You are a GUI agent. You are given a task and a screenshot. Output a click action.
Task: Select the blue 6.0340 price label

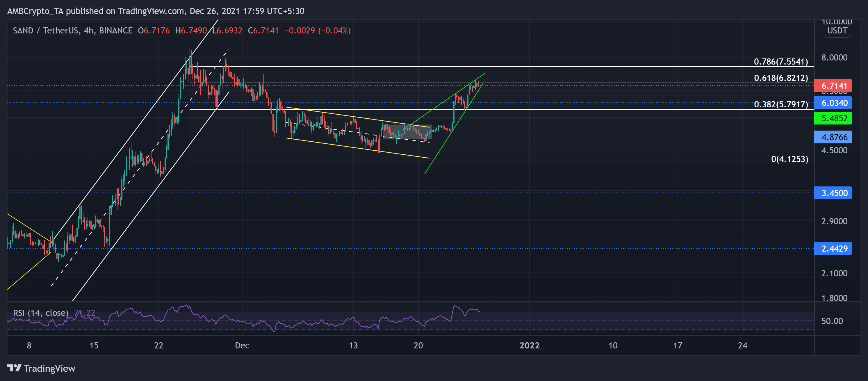click(833, 103)
